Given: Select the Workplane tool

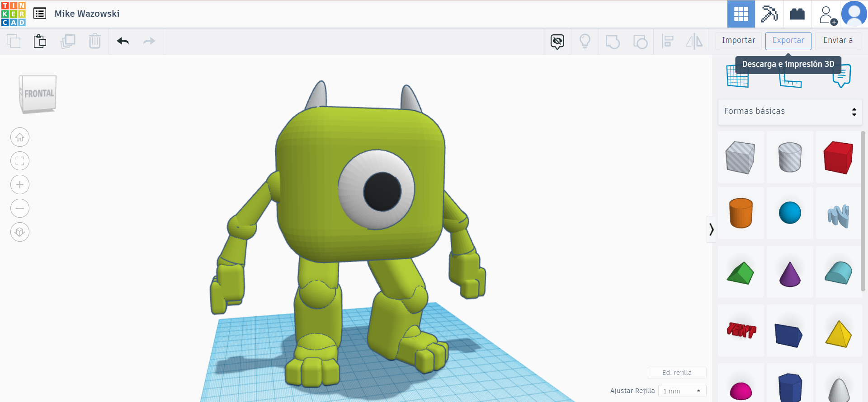Looking at the screenshot, I should [737, 75].
